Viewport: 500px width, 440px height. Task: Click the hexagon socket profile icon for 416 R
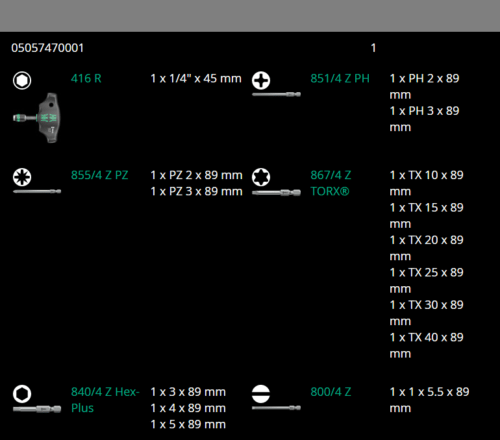click(x=22, y=80)
